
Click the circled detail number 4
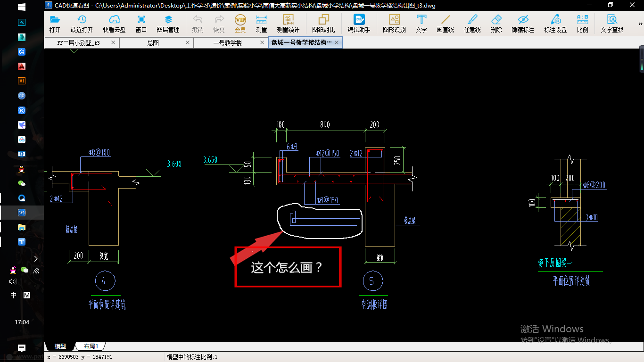click(104, 281)
